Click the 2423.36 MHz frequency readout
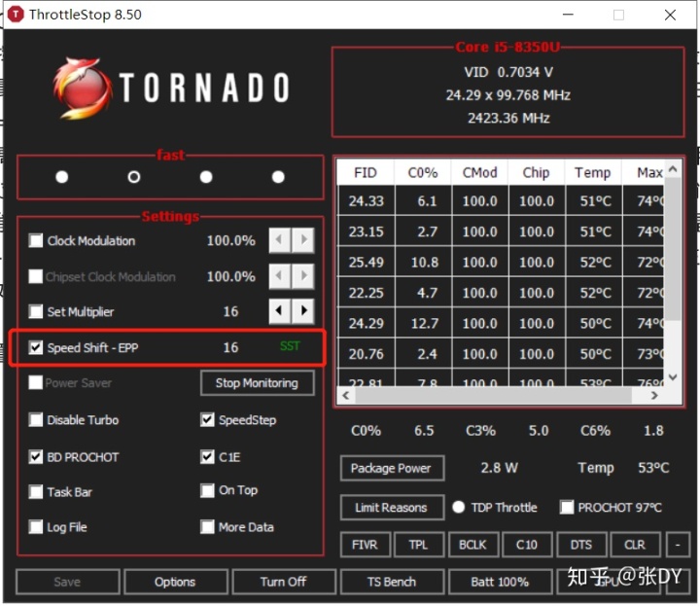Screen dimensions: 700x606 pyautogui.click(x=508, y=119)
